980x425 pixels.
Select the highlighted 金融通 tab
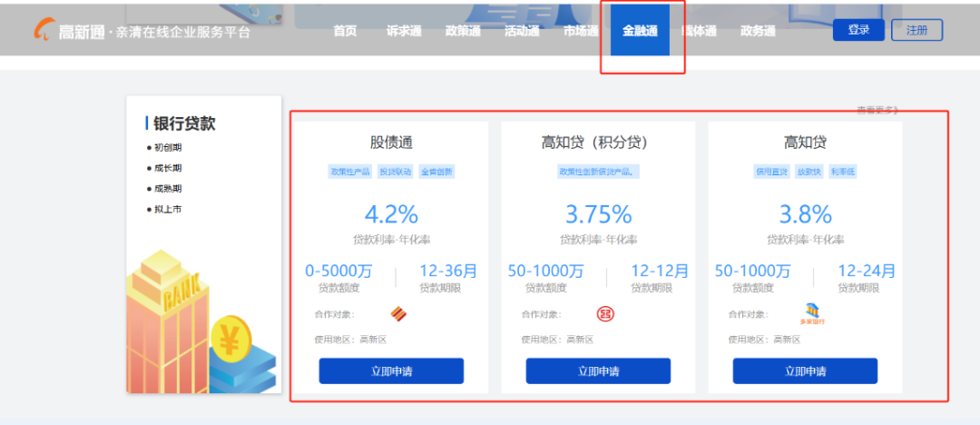point(640,30)
